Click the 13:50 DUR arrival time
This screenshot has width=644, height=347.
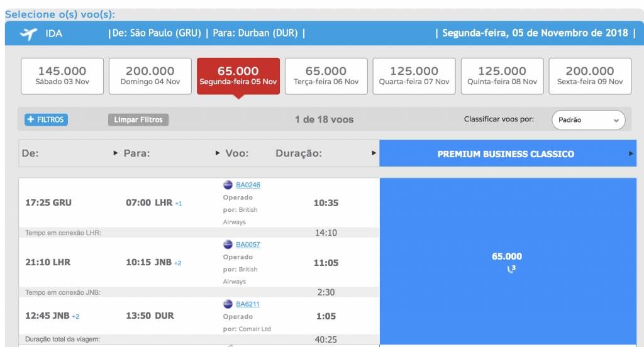click(x=150, y=316)
